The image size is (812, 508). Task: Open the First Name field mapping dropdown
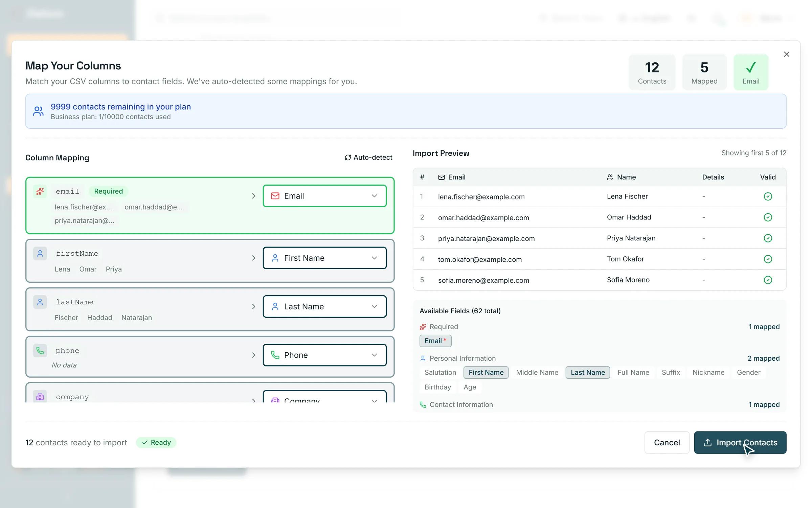coord(324,258)
